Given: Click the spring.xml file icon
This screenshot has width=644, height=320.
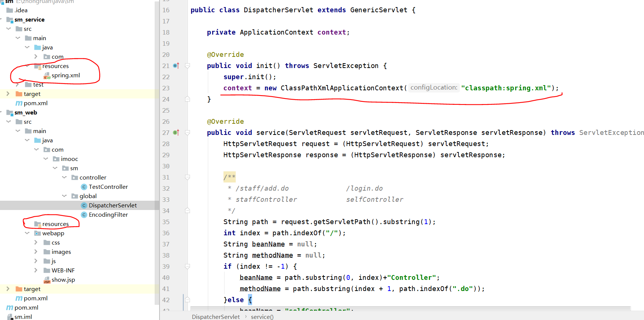Looking at the screenshot, I should tap(47, 75).
